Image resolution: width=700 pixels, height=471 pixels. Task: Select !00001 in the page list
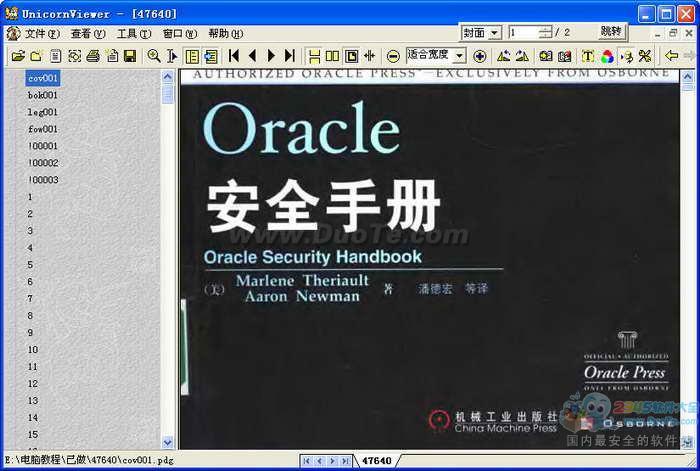[x=43, y=146]
